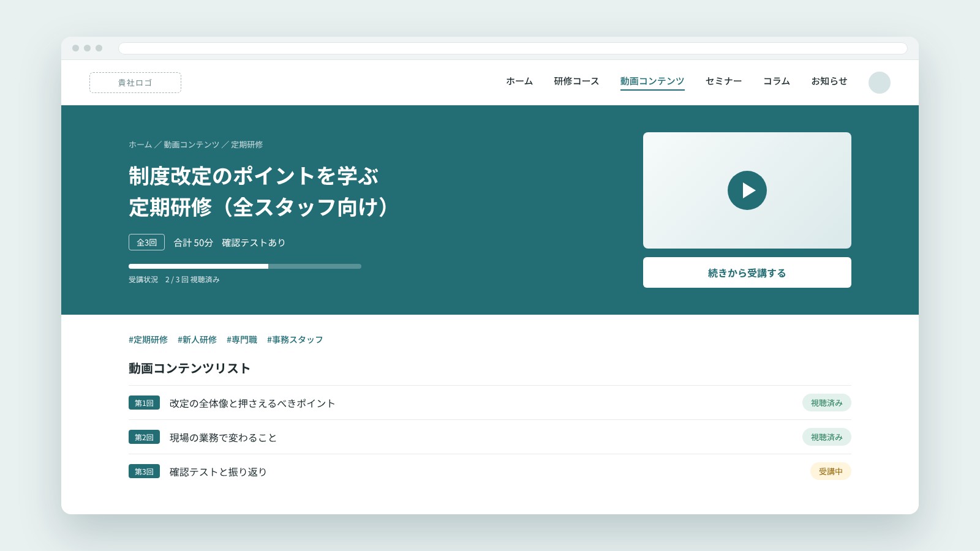Click the #専門職 hashtag
The height and width of the screenshot is (551, 980).
[x=242, y=340]
